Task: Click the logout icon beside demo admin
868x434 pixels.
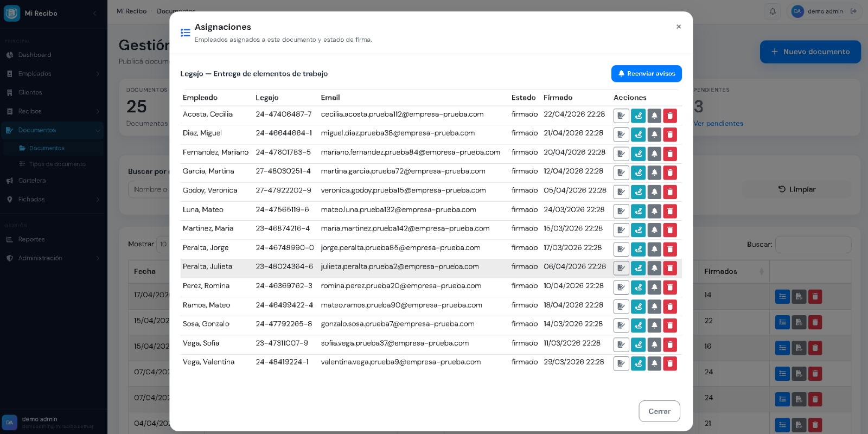Action: (853, 11)
